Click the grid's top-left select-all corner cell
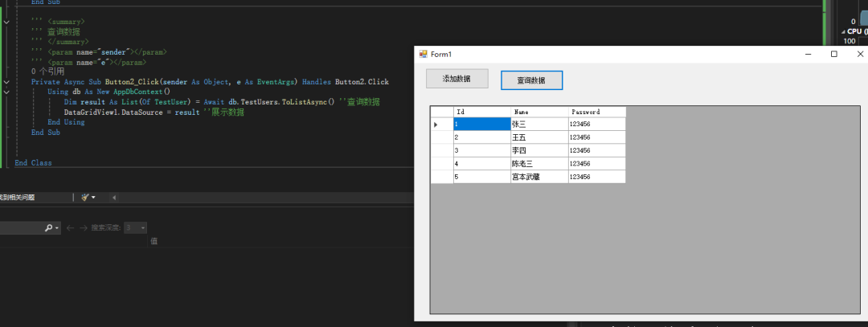The width and height of the screenshot is (868, 327). pyautogui.click(x=442, y=112)
